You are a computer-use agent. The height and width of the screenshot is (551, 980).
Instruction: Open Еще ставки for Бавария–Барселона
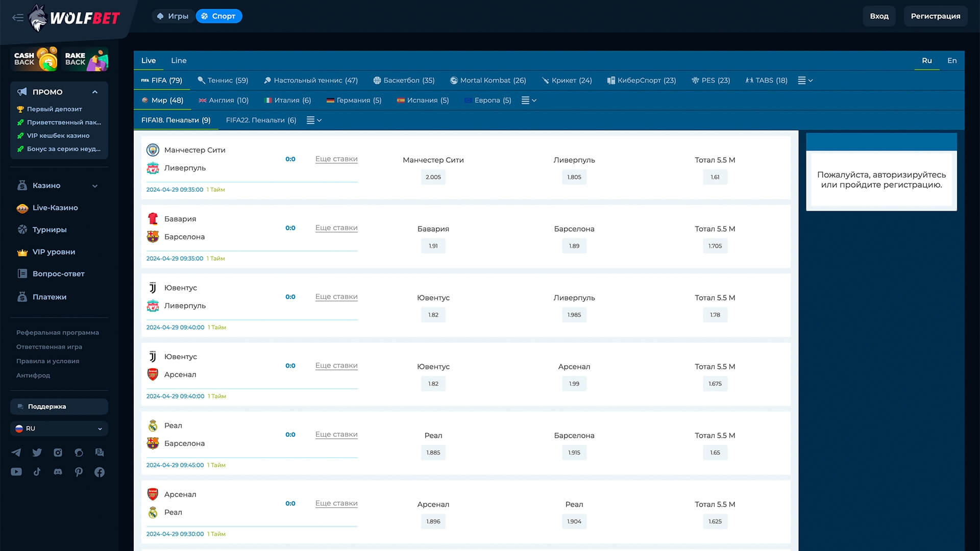[x=336, y=228]
